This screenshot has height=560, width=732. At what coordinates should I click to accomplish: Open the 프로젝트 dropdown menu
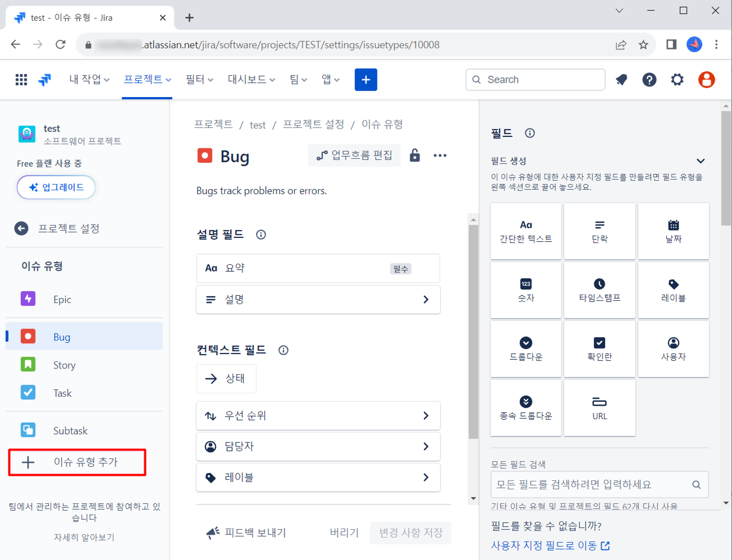[147, 80]
